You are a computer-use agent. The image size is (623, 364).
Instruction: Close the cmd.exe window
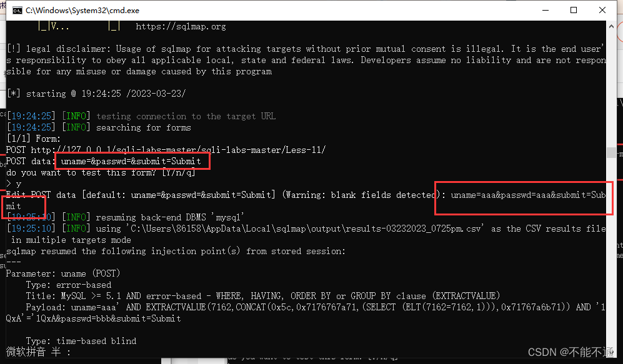(602, 11)
